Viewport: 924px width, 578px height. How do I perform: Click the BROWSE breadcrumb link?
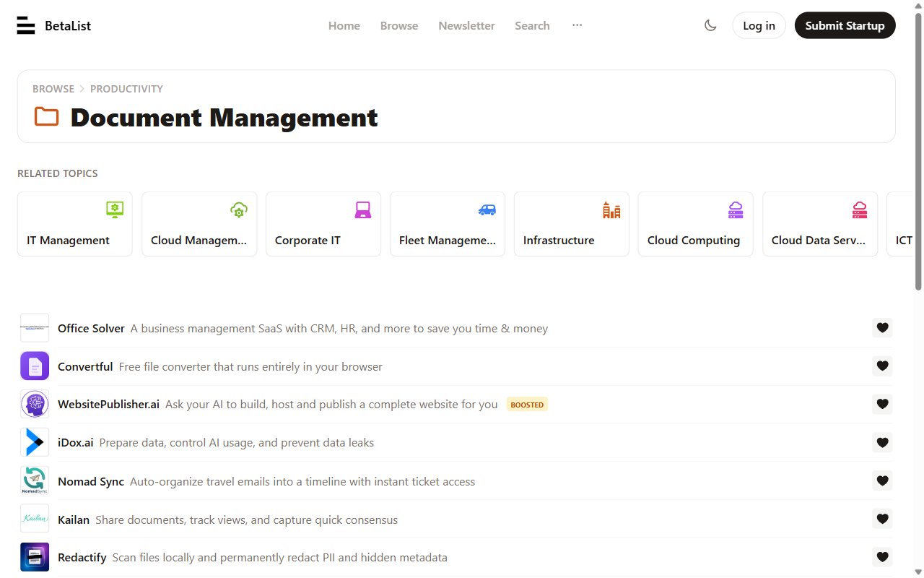coord(53,89)
